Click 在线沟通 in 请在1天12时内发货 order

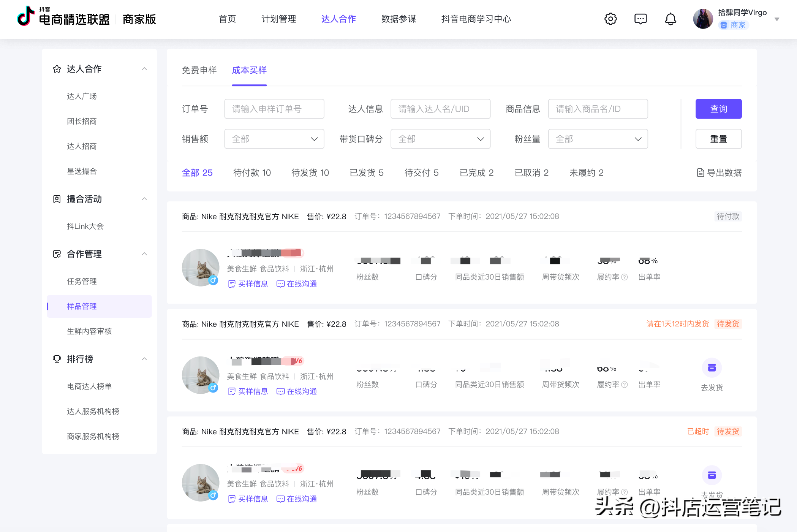pos(297,391)
